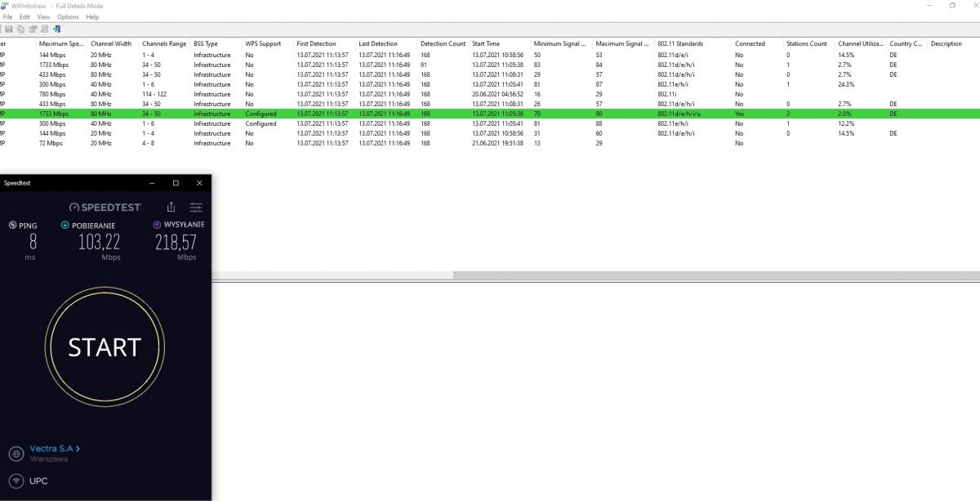The width and height of the screenshot is (980, 501).
Task: Click the upload result 218,57
Action: 175,242
